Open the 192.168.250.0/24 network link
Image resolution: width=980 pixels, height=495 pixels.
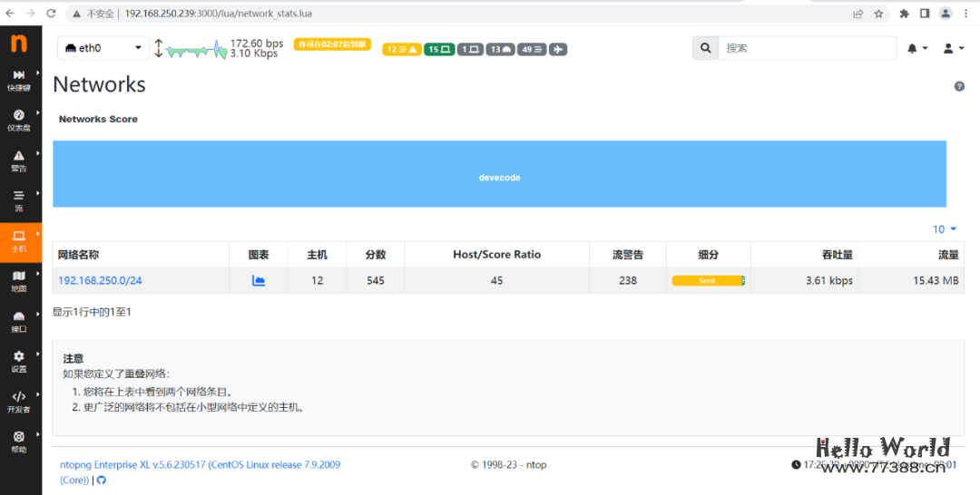(100, 281)
